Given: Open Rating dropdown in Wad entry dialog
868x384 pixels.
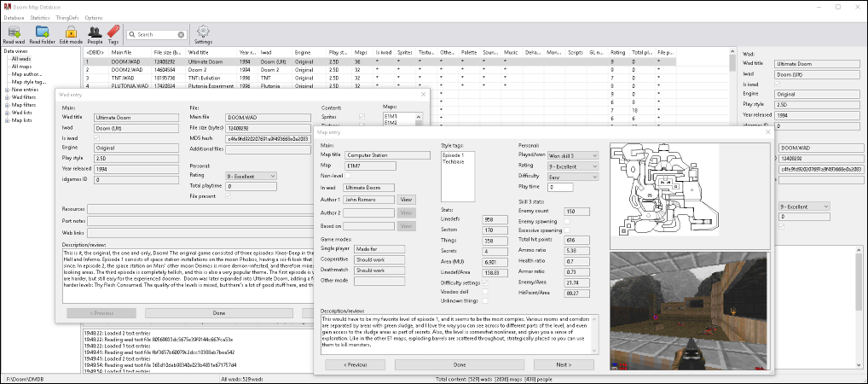Looking at the screenshot, I should (x=251, y=176).
